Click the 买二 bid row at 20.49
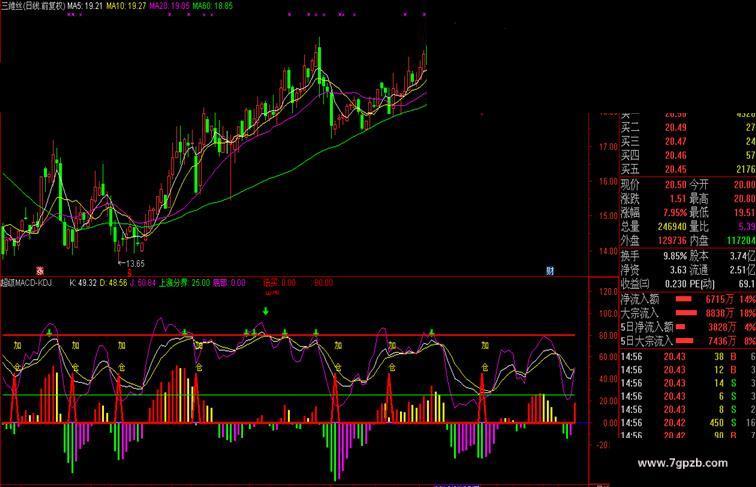The image size is (756, 487). tap(688, 128)
